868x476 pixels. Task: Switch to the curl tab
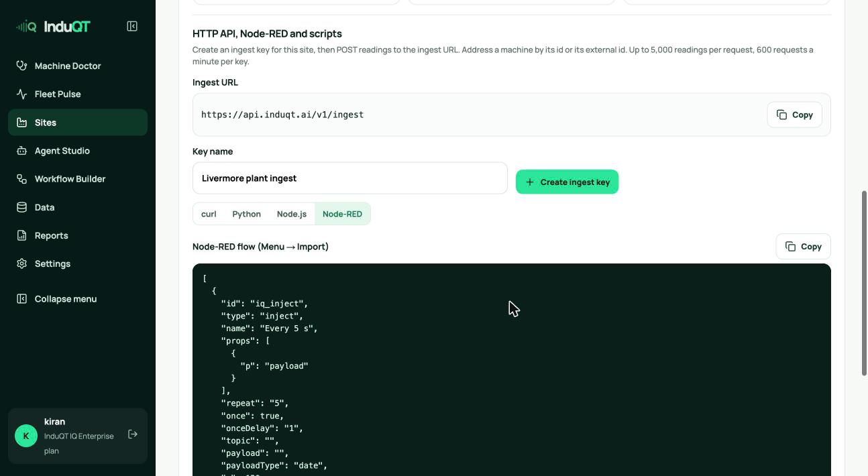[209, 214]
